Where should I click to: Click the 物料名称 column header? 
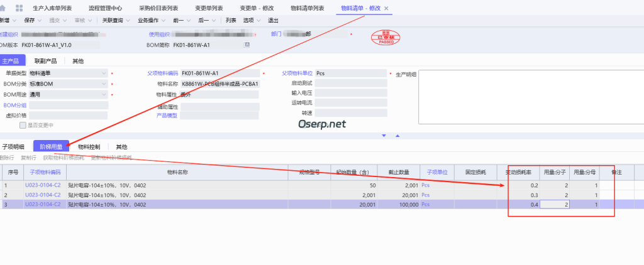click(177, 173)
